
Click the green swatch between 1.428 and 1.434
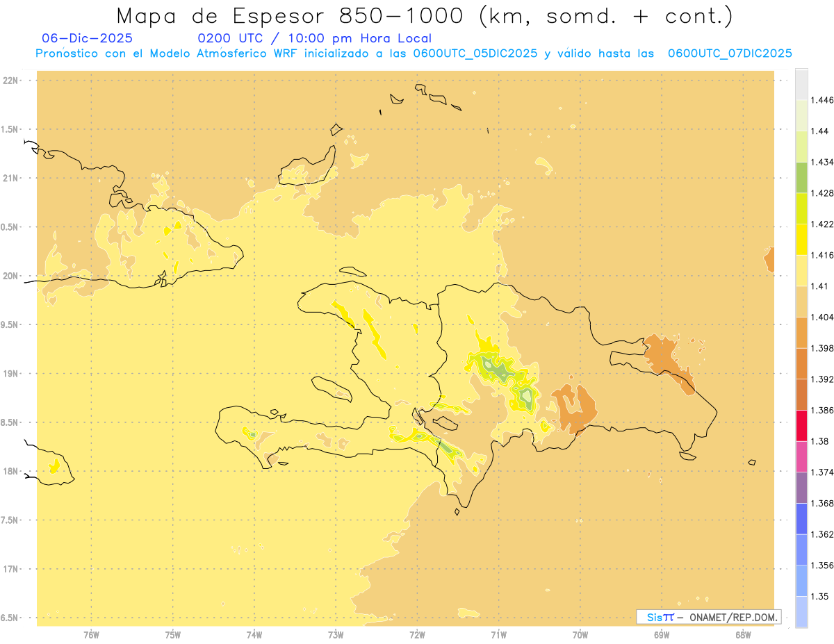pos(801,177)
